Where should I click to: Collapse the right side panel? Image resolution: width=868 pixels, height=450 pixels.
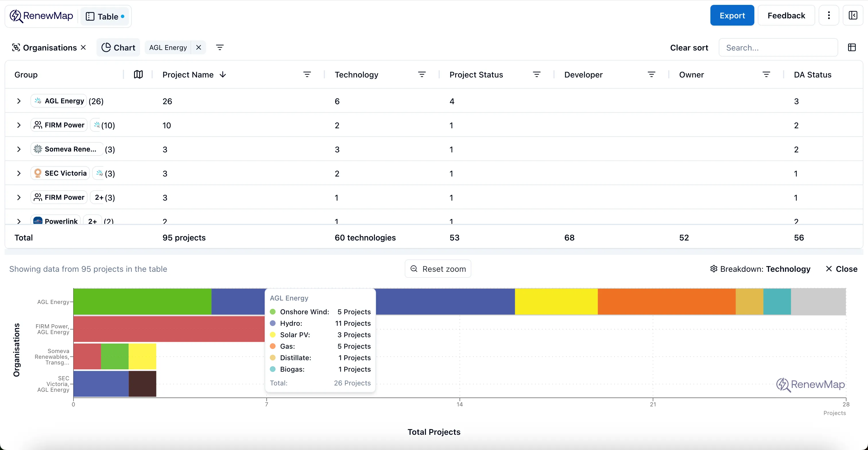coord(853,15)
